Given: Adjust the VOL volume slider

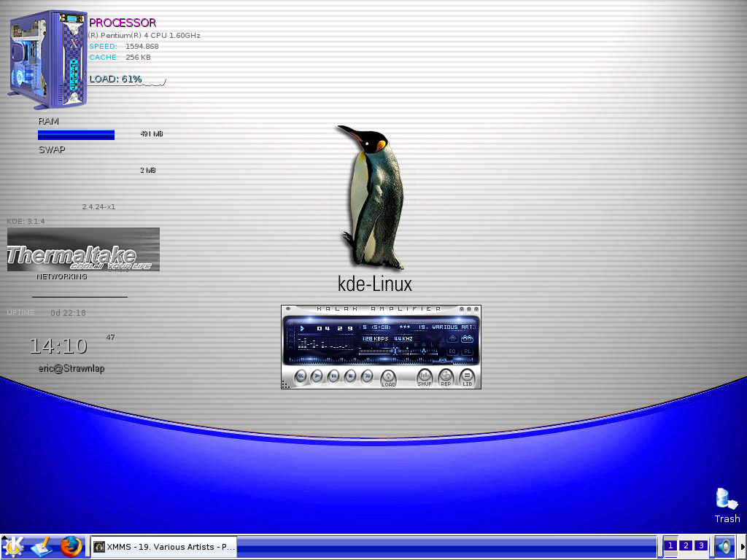Looking at the screenshot, I should 384,351.
